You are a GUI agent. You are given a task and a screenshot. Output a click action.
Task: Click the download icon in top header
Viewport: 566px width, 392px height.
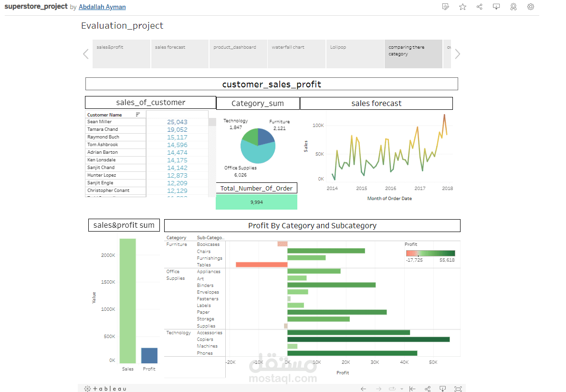point(496,7)
